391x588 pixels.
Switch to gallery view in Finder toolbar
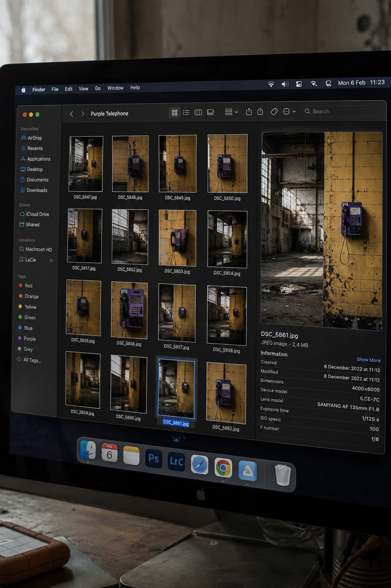click(210, 112)
